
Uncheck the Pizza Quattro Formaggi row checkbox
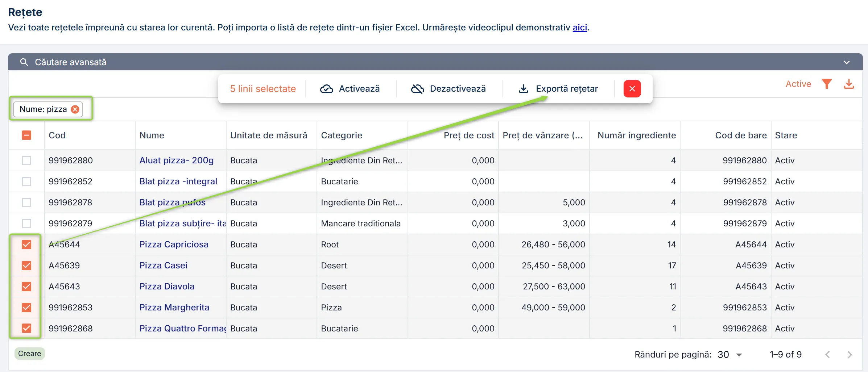(x=26, y=328)
